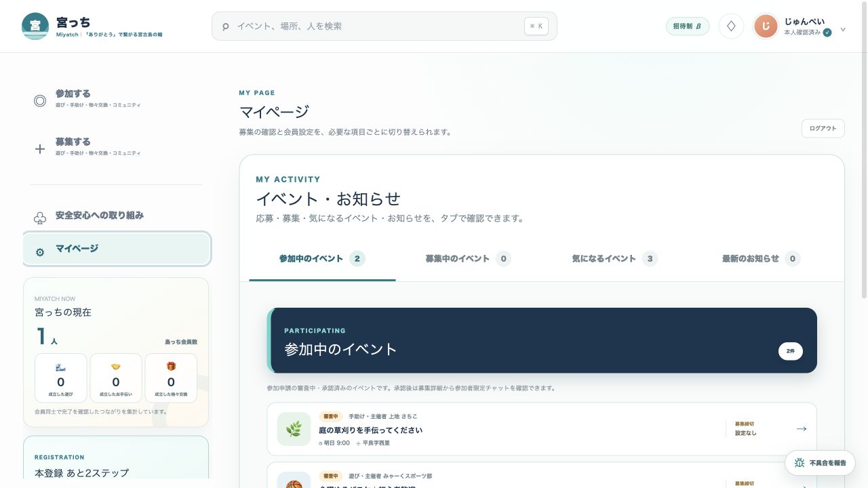Open the diamond icon button in header
This screenshot has height=488, width=868.
tap(731, 26)
